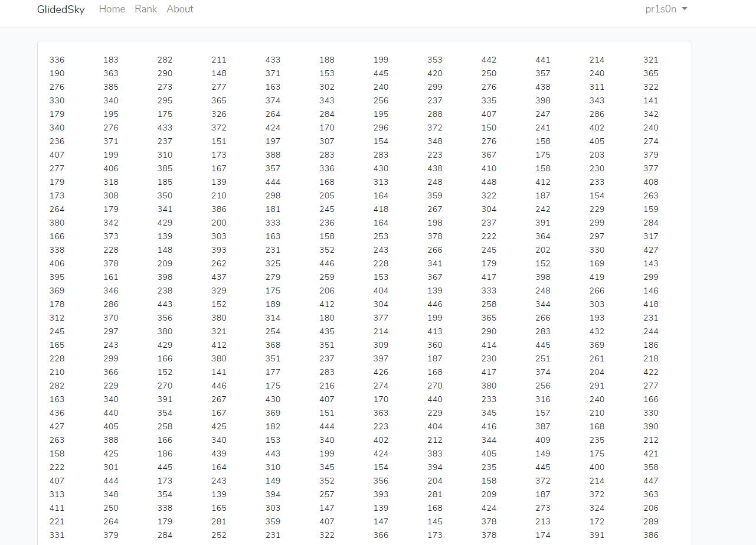The height and width of the screenshot is (545, 756).
Task: Click the number 146
Action: point(651,291)
